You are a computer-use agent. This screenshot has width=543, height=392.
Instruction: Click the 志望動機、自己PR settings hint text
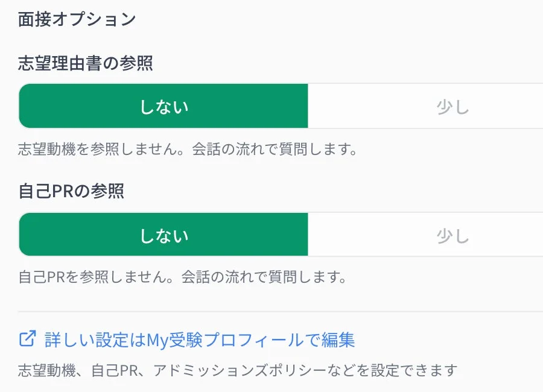point(237,368)
